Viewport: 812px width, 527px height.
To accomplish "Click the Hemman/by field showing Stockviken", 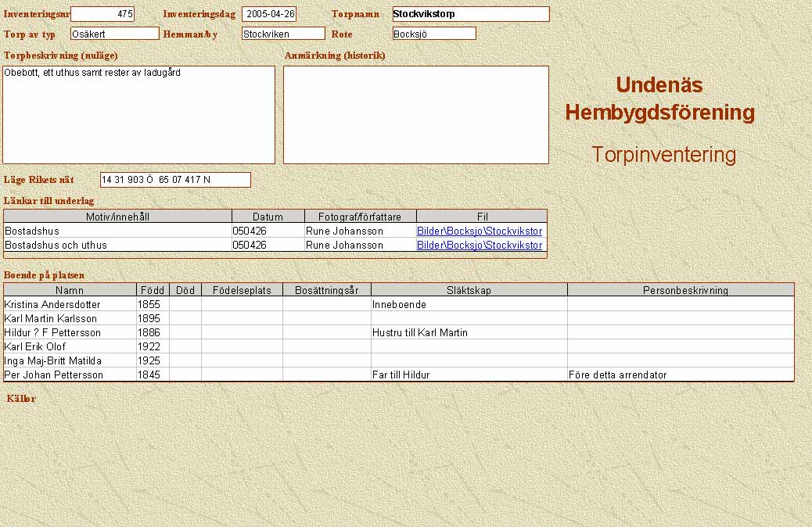I will pos(282,34).
